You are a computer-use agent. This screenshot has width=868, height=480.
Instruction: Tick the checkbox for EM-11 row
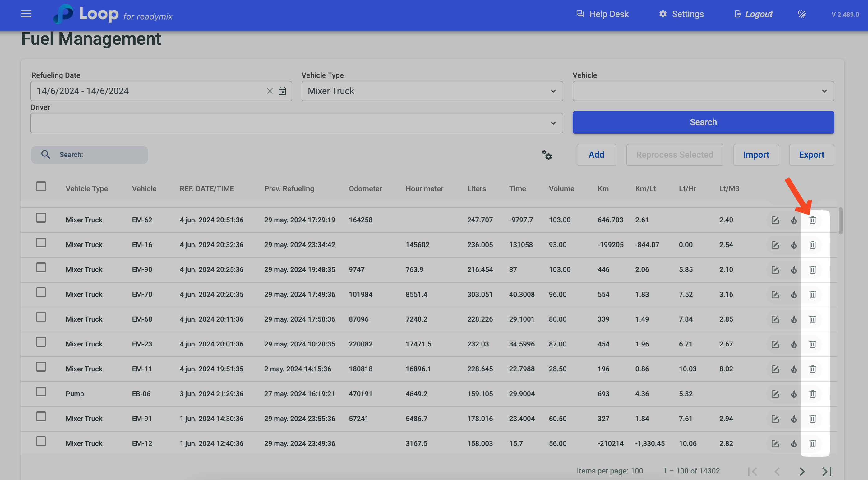[x=41, y=367]
